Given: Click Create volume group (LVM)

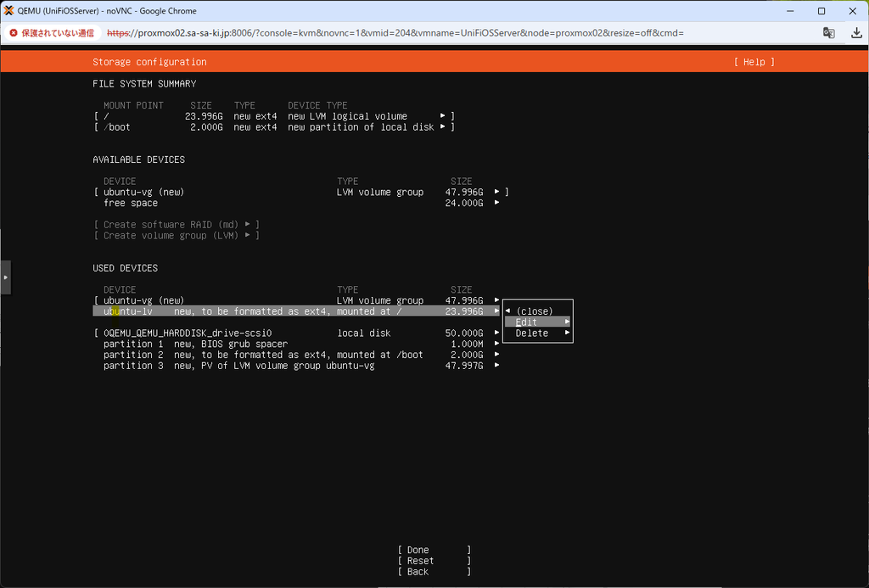Looking at the screenshot, I should 177,236.
